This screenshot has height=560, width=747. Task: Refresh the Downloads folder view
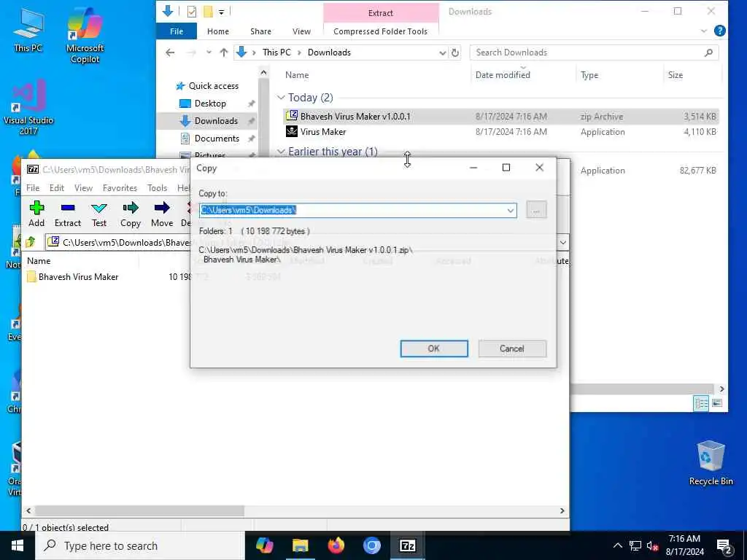point(455,52)
